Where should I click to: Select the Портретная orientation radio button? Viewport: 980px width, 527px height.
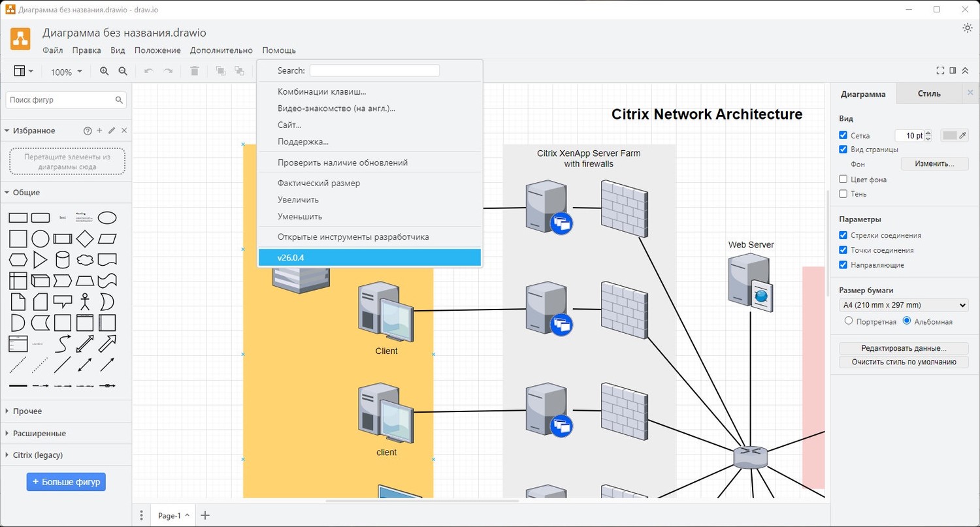(x=849, y=321)
